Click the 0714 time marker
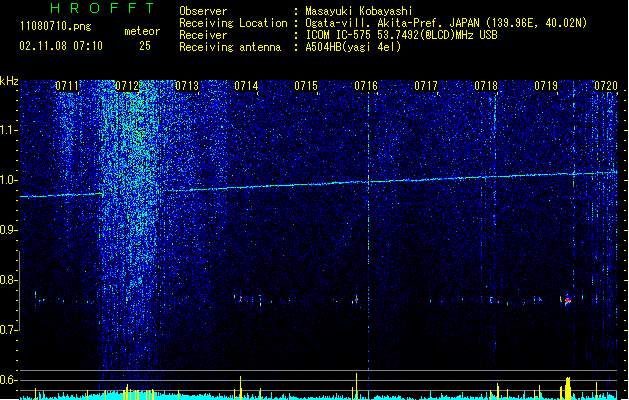This screenshot has height=400, width=629. 246,86
